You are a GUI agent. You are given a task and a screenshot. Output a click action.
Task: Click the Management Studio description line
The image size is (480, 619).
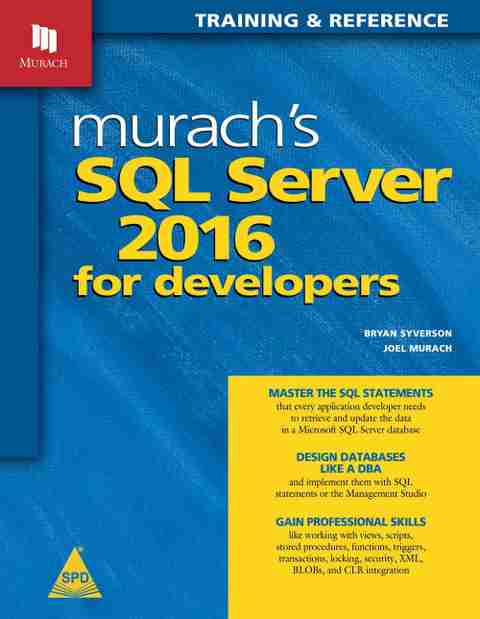[351, 493]
